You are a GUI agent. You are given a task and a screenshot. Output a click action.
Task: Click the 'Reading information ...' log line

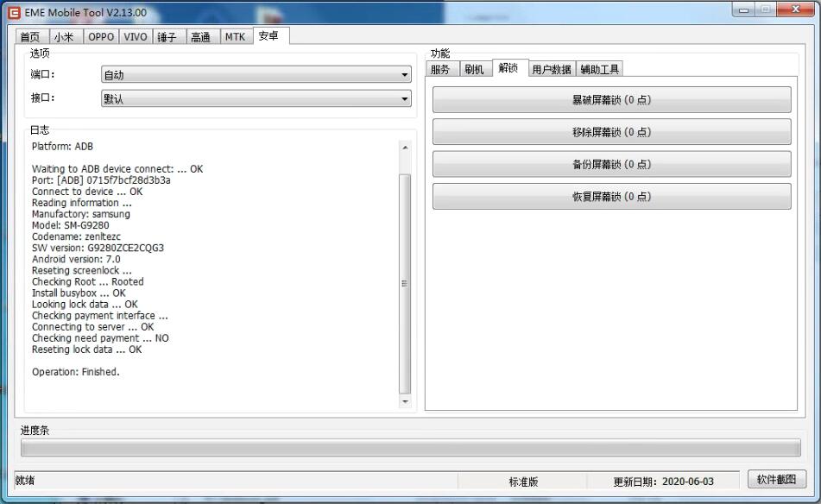click(x=82, y=203)
